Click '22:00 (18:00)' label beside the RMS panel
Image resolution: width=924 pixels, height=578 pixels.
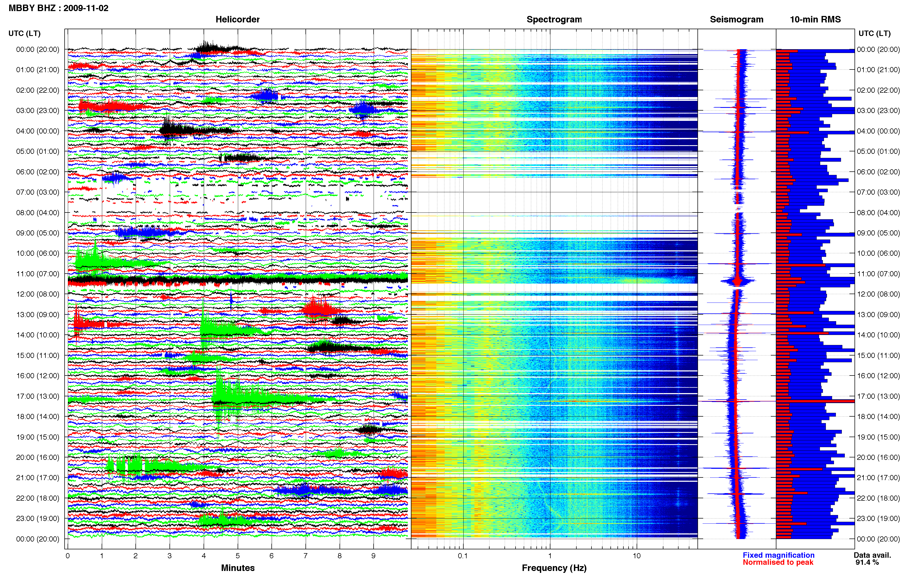click(878, 498)
